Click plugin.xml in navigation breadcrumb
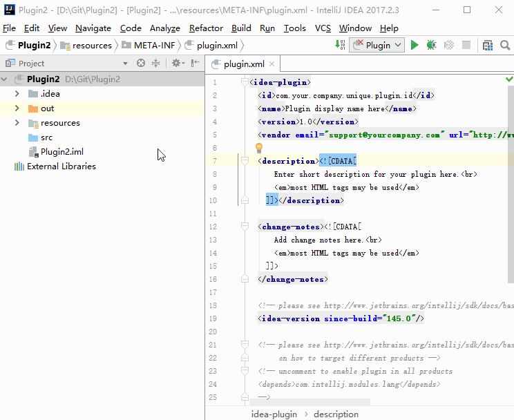Viewport: 514px width, 420px height. pos(211,45)
